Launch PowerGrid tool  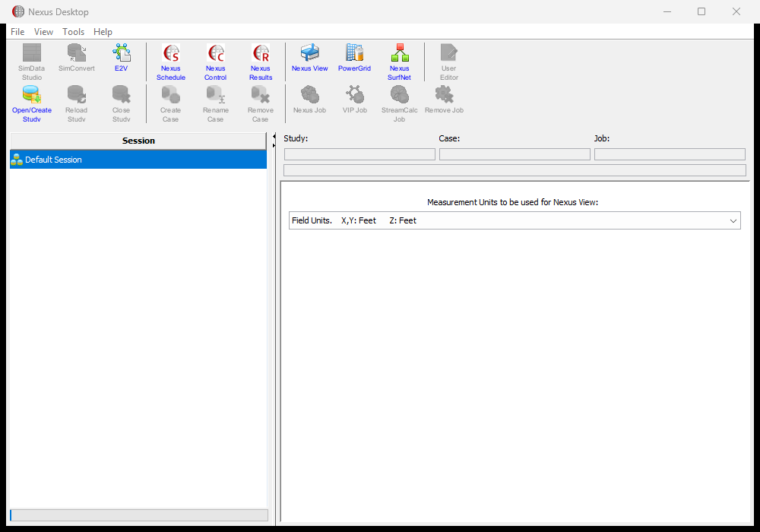pyautogui.click(x=354, y=59)
